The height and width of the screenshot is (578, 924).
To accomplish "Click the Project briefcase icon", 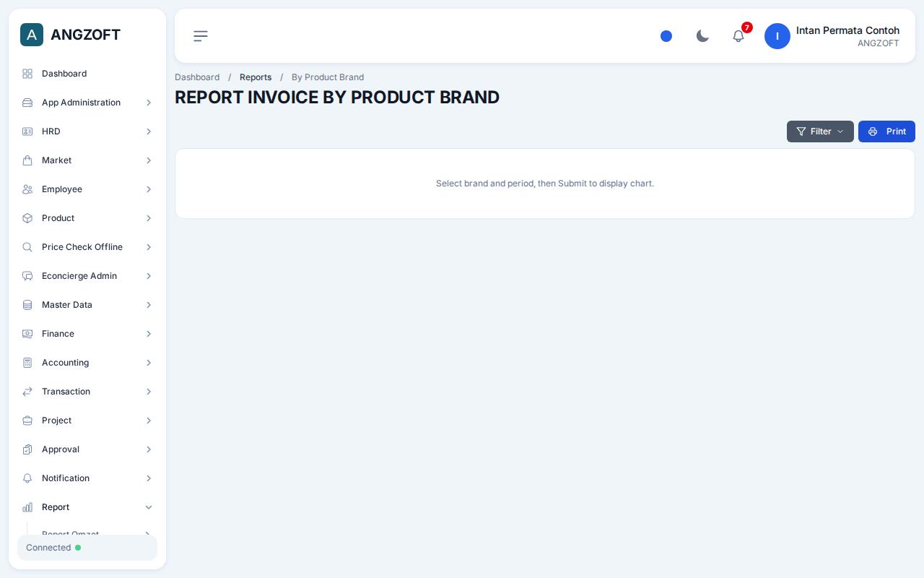I will tap(27, 420).
